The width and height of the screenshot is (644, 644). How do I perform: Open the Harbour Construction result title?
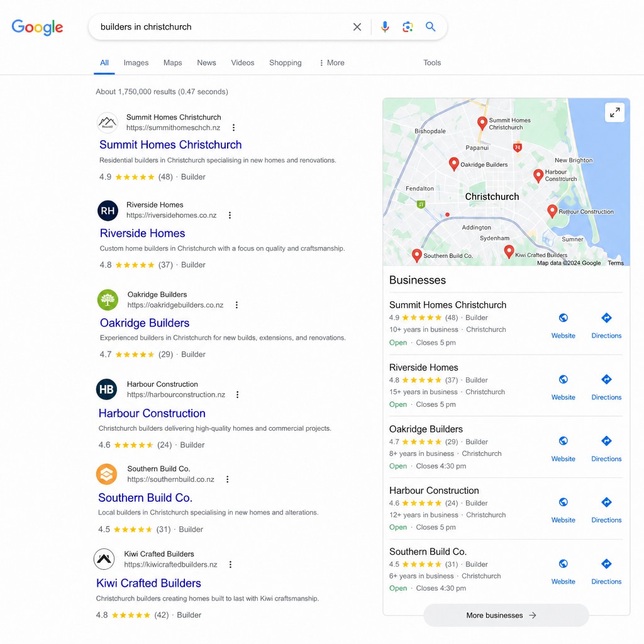(x=152, y=413)
